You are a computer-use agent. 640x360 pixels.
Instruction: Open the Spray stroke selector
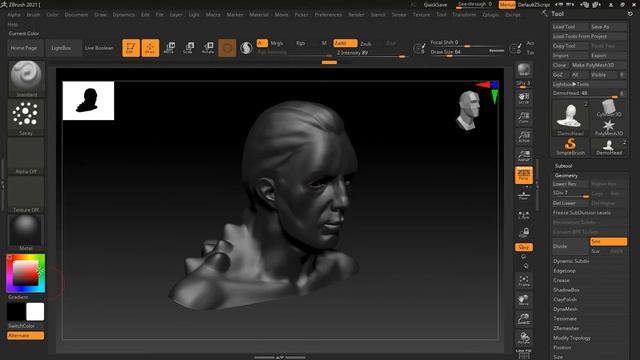pos(26,117)
